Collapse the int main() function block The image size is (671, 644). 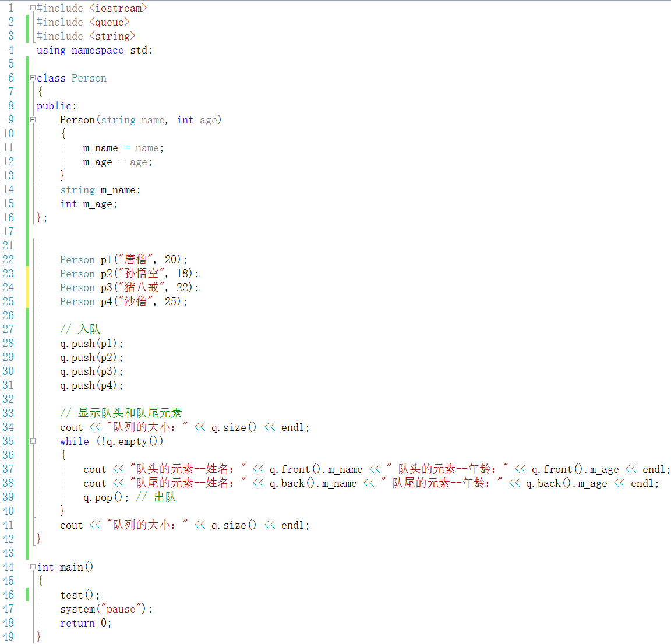33,567
